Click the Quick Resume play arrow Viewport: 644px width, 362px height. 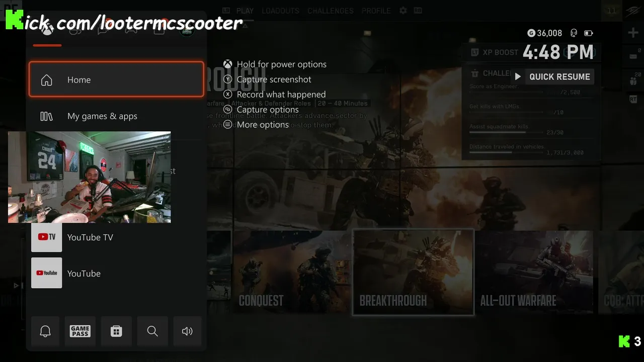[518, 77]
